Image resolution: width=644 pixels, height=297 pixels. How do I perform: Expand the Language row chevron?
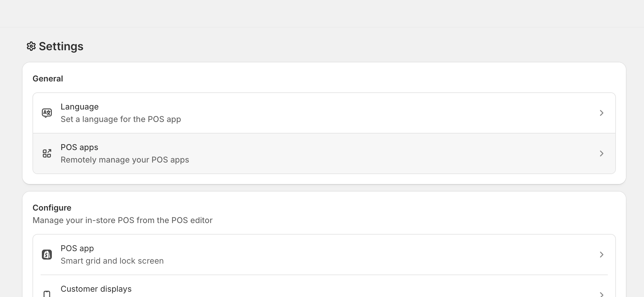click(602, 113)
